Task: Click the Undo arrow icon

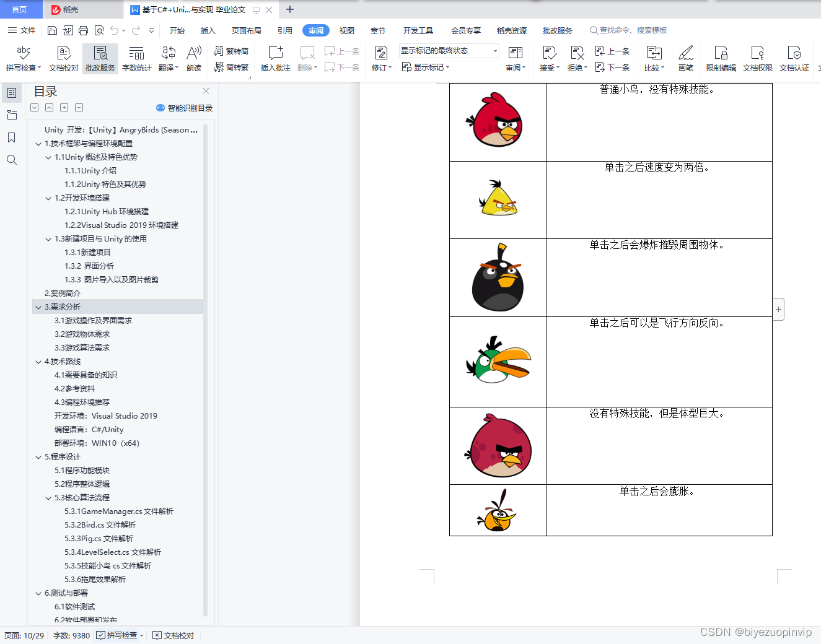Action: (114, 30)
